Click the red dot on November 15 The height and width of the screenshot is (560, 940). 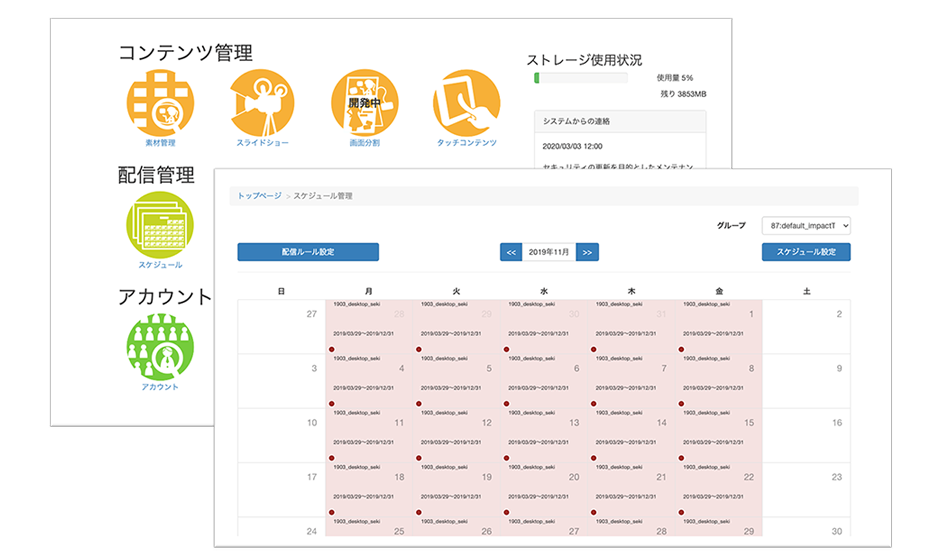pyautogui.click(x=681, y=458)
